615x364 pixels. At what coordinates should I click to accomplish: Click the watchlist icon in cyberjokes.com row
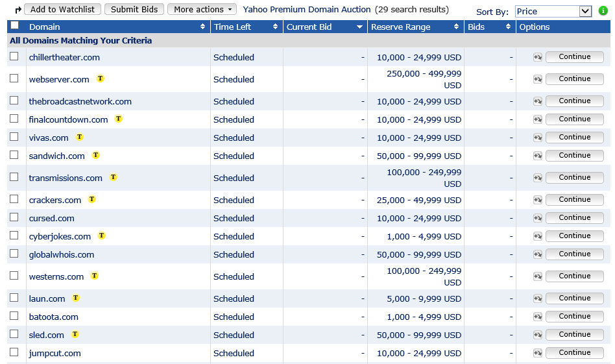coord(538,236)
